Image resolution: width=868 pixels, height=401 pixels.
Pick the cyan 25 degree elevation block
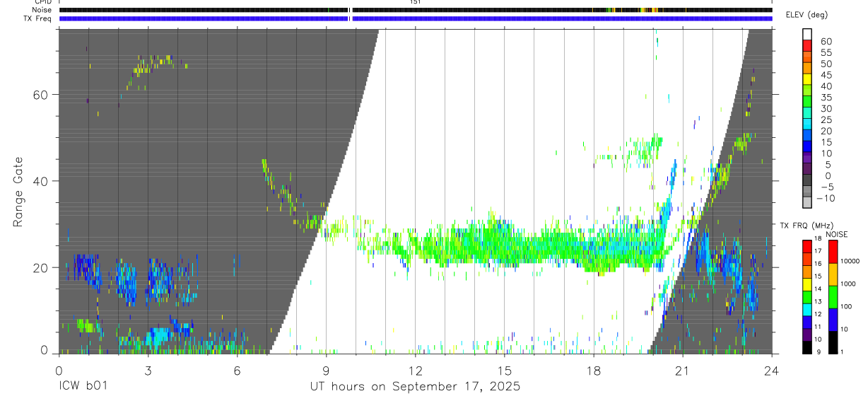coord(807,124)
